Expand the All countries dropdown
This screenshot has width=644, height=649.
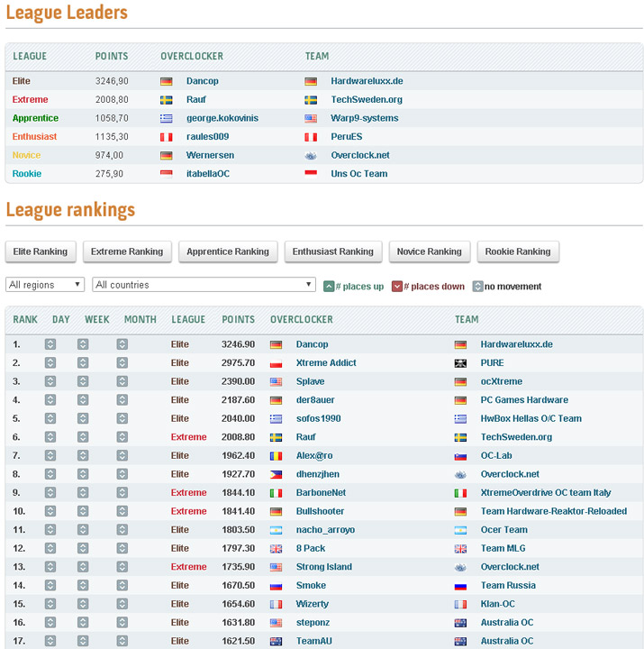[x=204, y=285]
